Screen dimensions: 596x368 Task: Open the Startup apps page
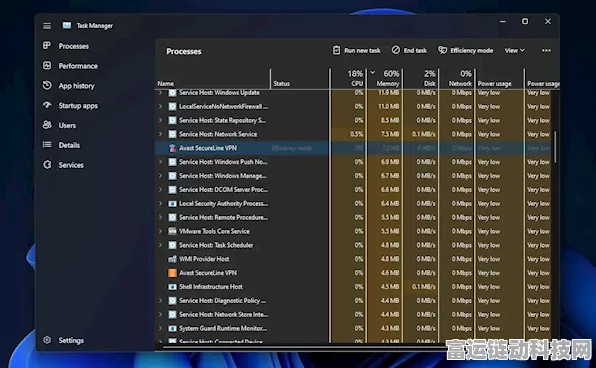coord(78,105)
